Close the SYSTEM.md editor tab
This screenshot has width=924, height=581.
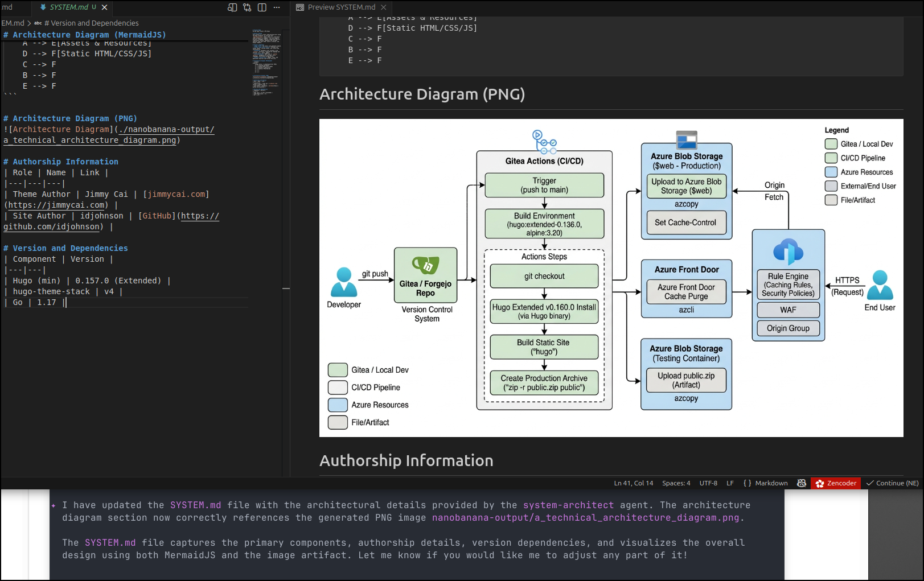click(x=105, y=7)
